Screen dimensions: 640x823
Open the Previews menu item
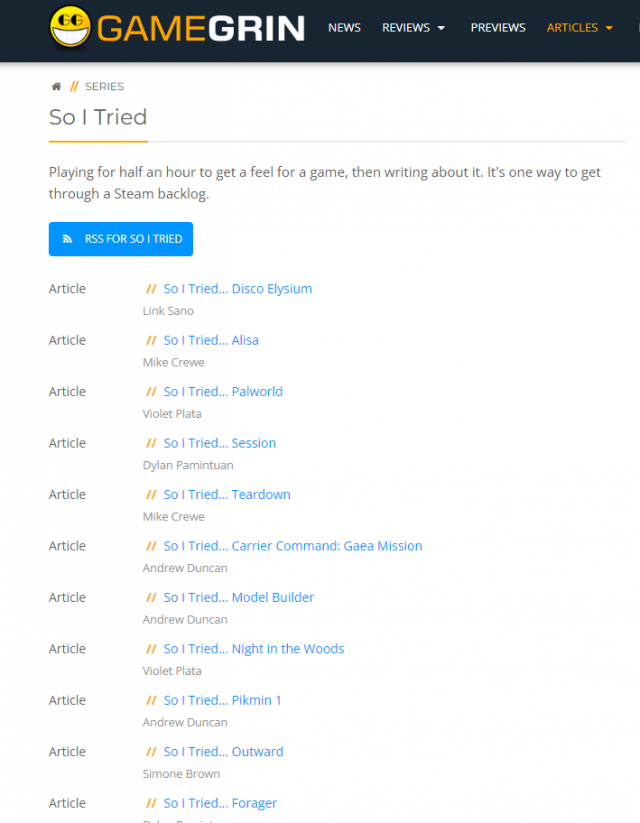pos(498,28)
